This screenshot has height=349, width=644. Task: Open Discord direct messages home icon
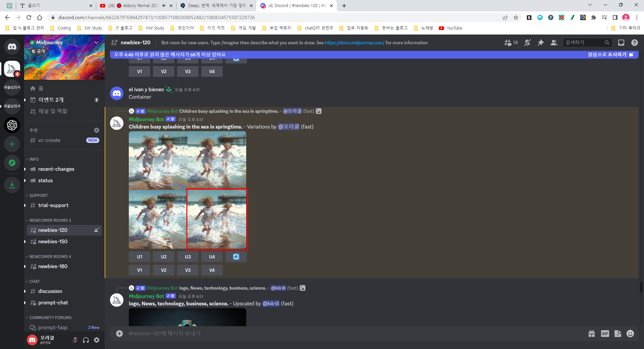coord(12,47)
